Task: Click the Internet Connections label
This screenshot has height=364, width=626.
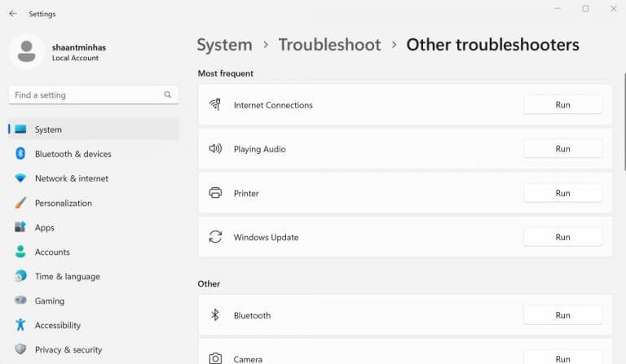Action: click(x=273, y=105)
